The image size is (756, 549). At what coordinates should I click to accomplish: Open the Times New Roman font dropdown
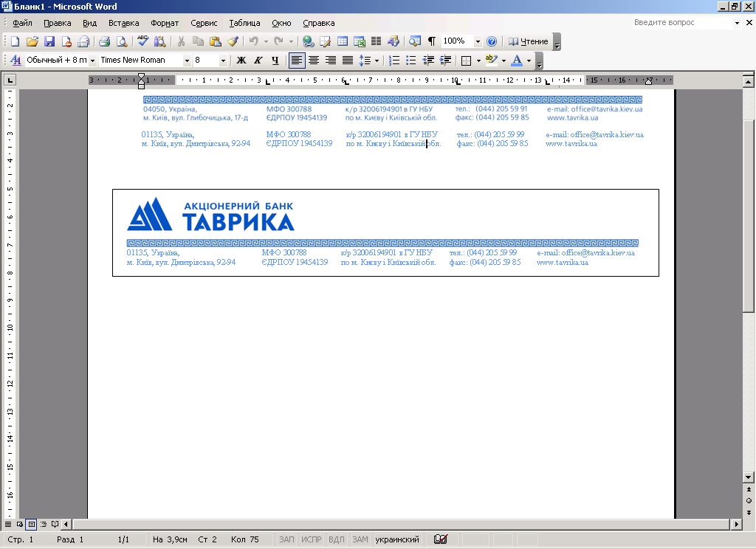187,61
